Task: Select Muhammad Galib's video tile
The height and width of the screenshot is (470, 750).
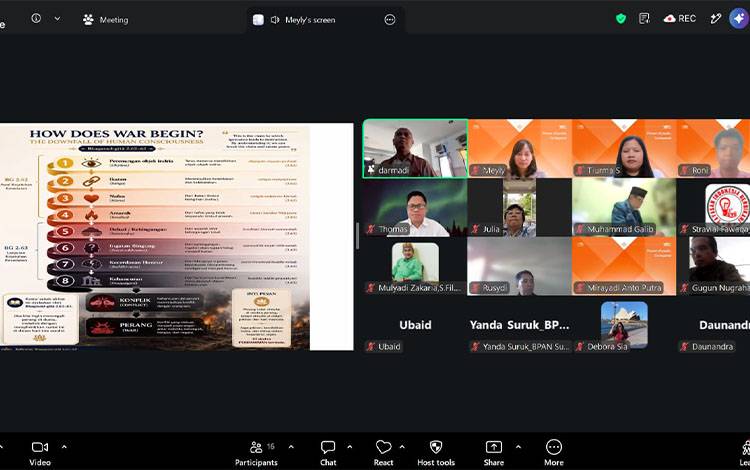Action: coord(624,208)
